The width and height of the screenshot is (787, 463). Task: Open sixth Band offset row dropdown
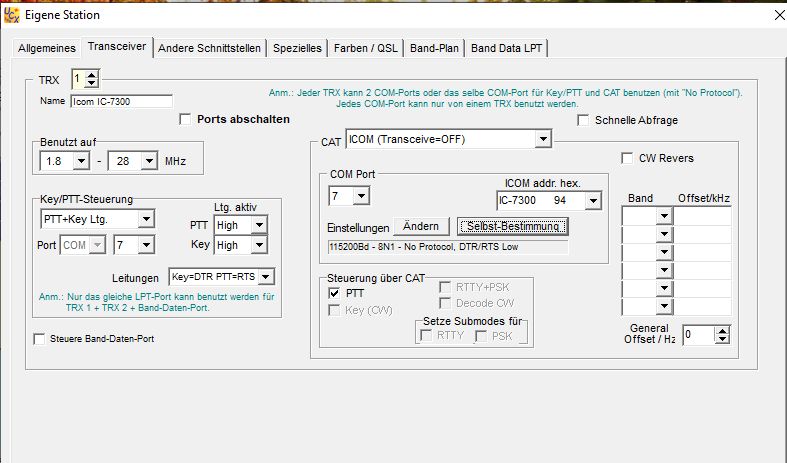[x=664, y=306]
